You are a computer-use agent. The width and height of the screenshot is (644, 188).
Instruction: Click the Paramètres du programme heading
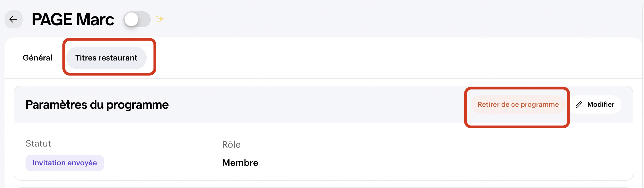[x=97, y=105]
